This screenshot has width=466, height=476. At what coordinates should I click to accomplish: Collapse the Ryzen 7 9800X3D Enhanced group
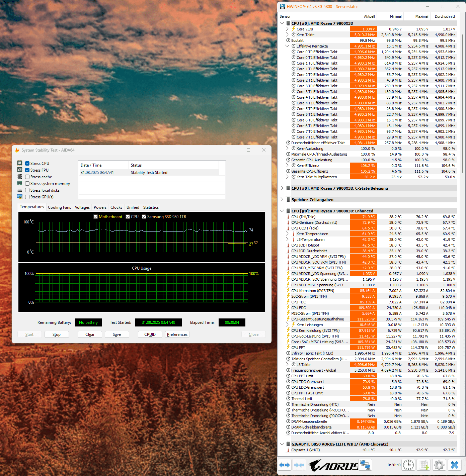(282, 211)
